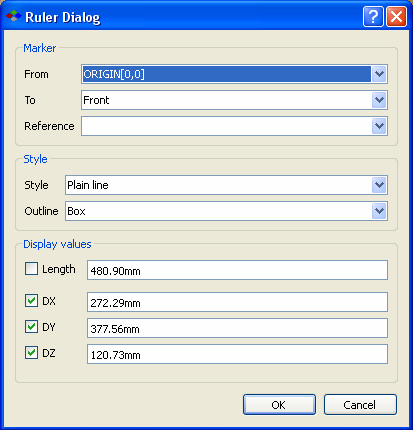Open the From marker dropdown arrow

379,74
